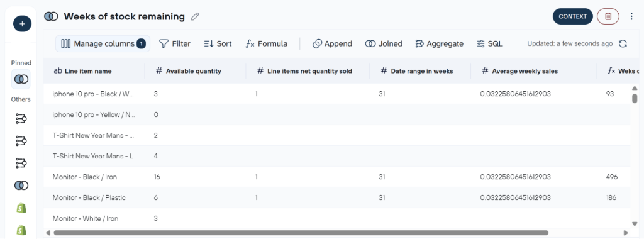
Task: Open the third aggregate icon under Others
Action: [21, 163]
